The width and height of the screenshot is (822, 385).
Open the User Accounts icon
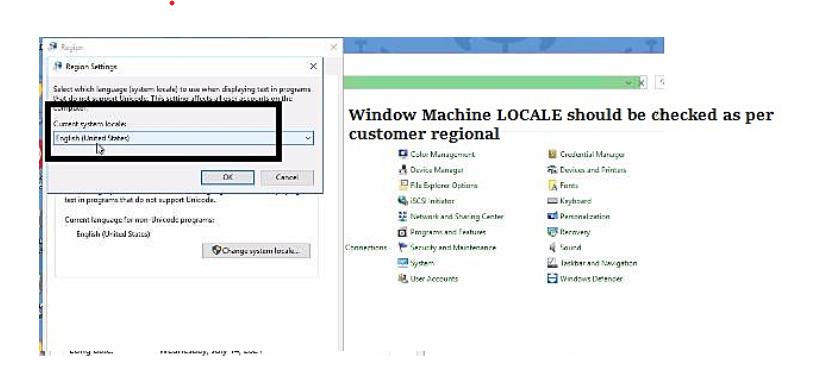[x=403, y=279]
